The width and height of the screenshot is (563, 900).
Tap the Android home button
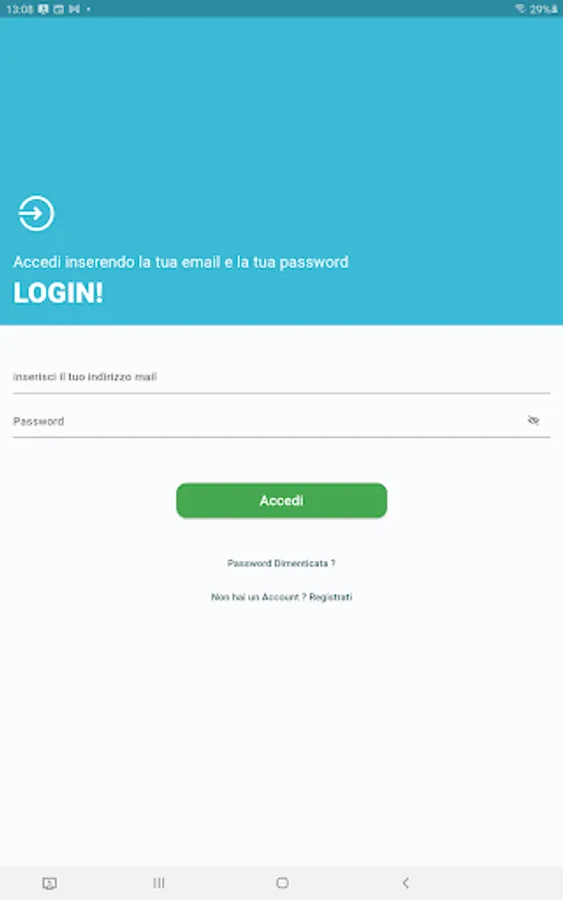click(x=282, y=883)
